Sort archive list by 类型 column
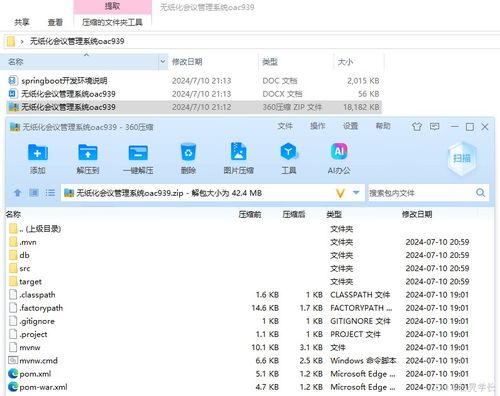500x396 pixels. click(334, 214)
